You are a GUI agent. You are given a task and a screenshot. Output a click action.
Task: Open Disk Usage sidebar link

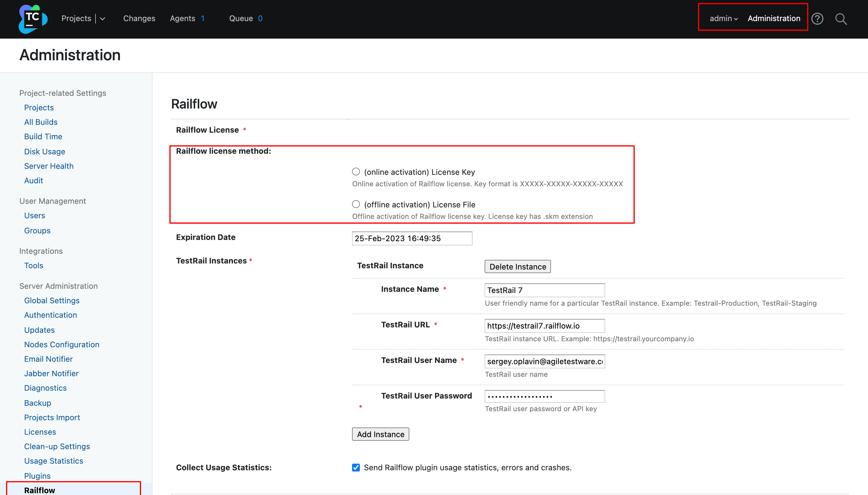click(x=45, y=152)
